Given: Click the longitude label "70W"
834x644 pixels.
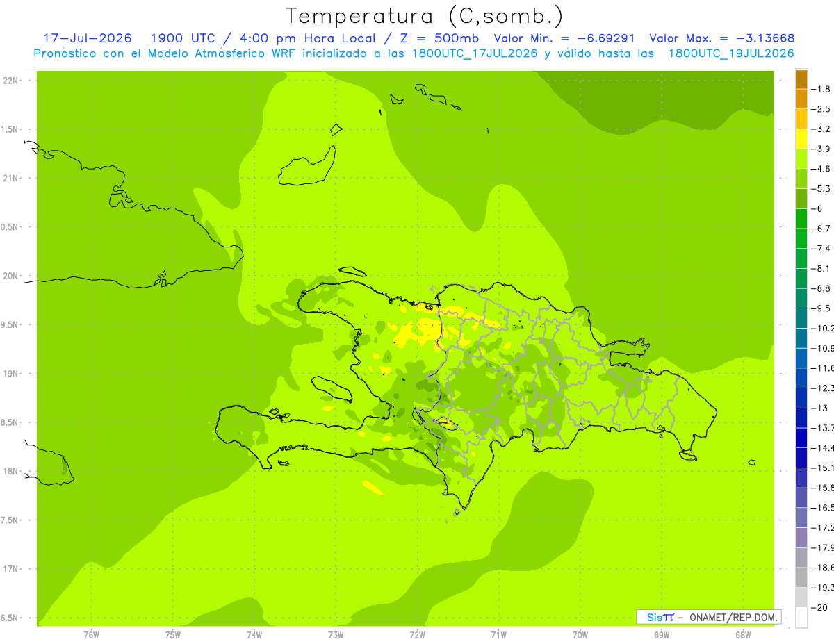Looking at the screenshot, I should 580,634.
